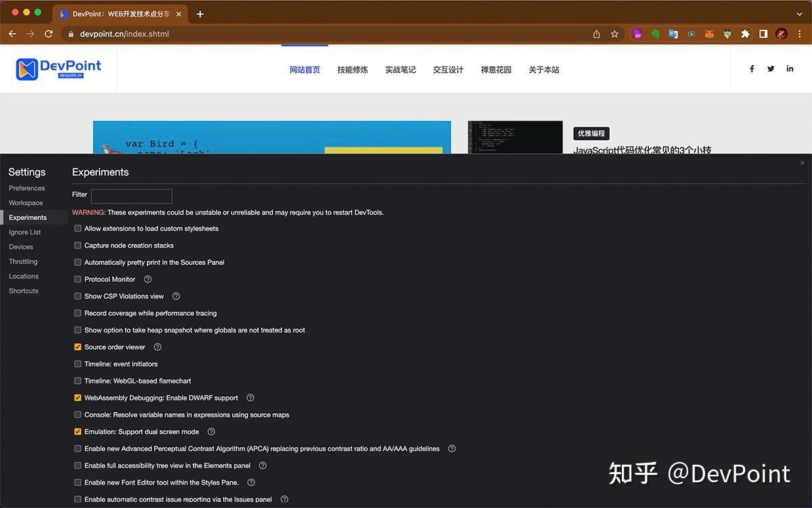This screenshot has height=508, width=812.
Task: Open a new tab with plus button
Action: pyautogui.click(x=200, y=14)
